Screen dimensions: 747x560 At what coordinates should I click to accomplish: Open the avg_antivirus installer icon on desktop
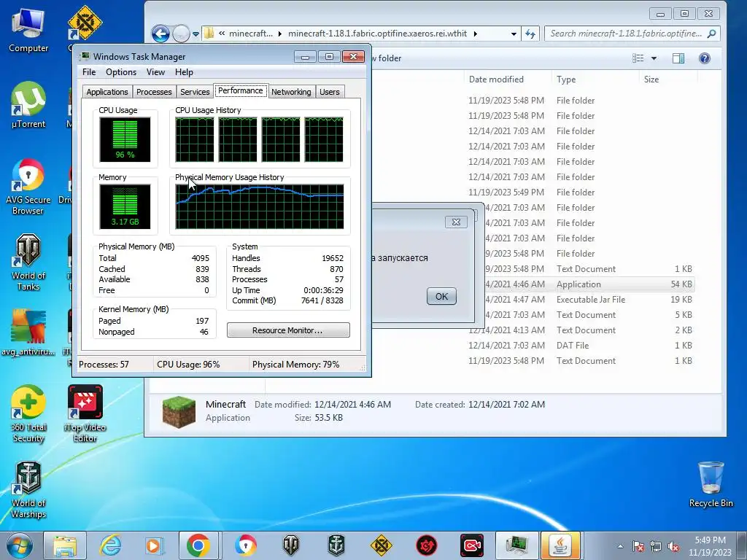pyautogui.click(x=28, y=332)
